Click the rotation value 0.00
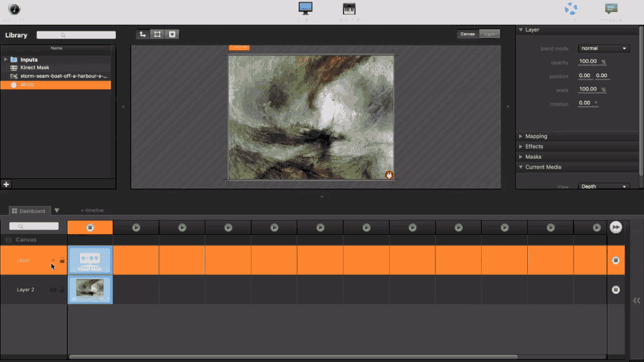Viewport: 644px width, 362px height. click(x=584, y=103)
